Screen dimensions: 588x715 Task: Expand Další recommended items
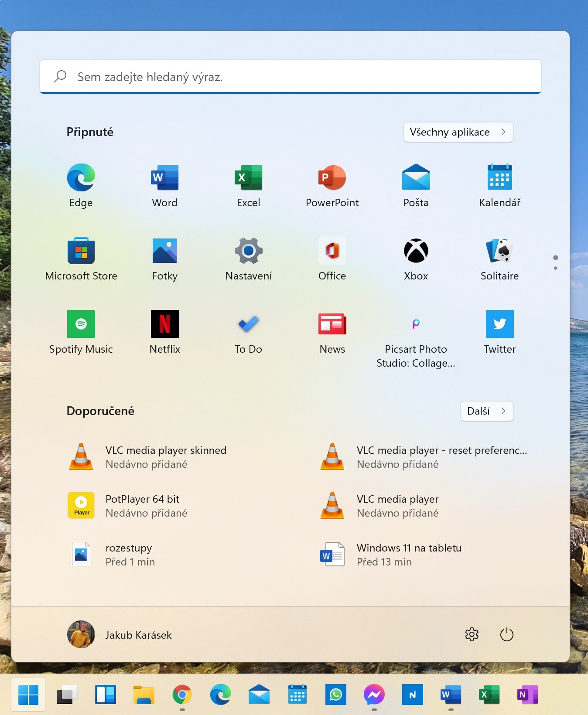coord(487,411)
